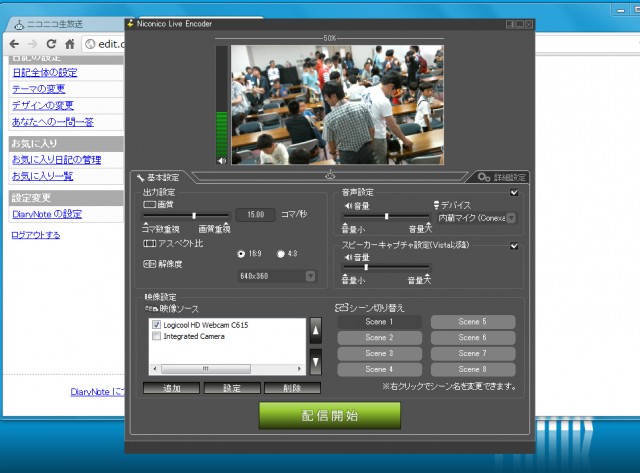Switch to Scene 3
640x473 pixels.
pos(380,353)
